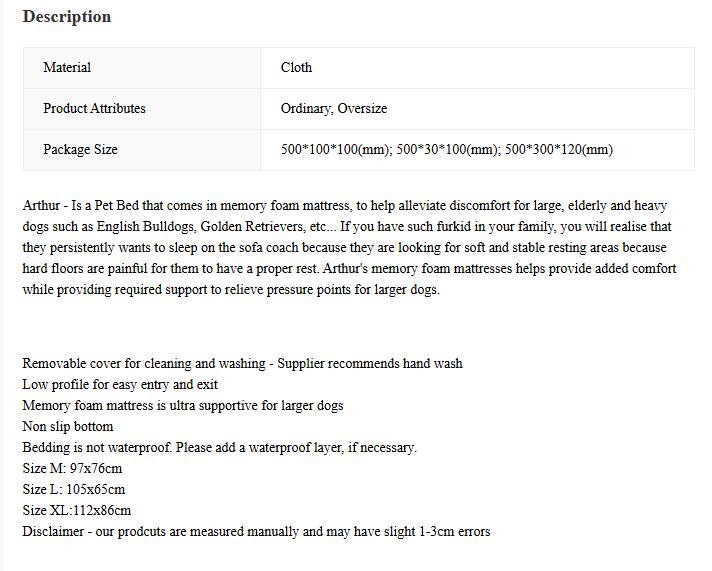Select the Package Size label cell
The image size is (712, 571).
142,150
